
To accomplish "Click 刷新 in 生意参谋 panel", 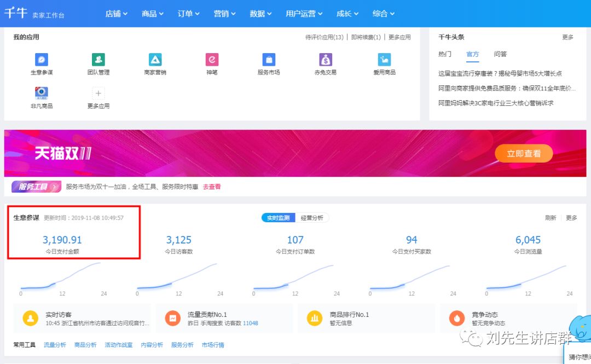I will (551, 218).
